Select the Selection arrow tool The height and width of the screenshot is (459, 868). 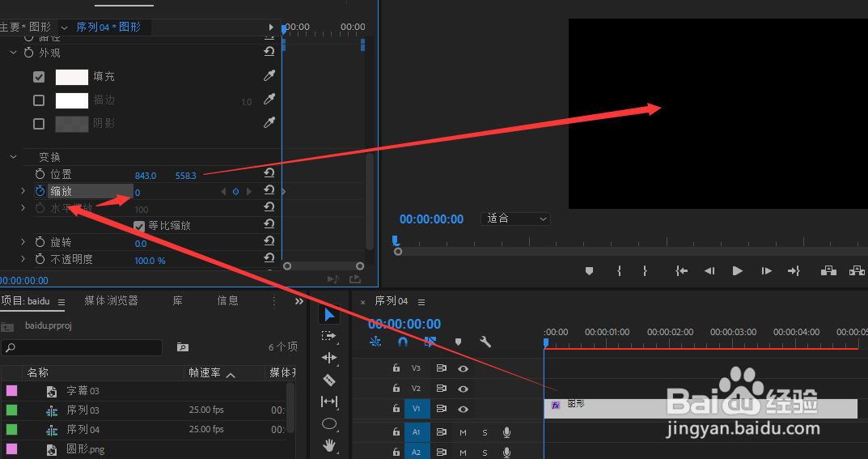point(329,314)
